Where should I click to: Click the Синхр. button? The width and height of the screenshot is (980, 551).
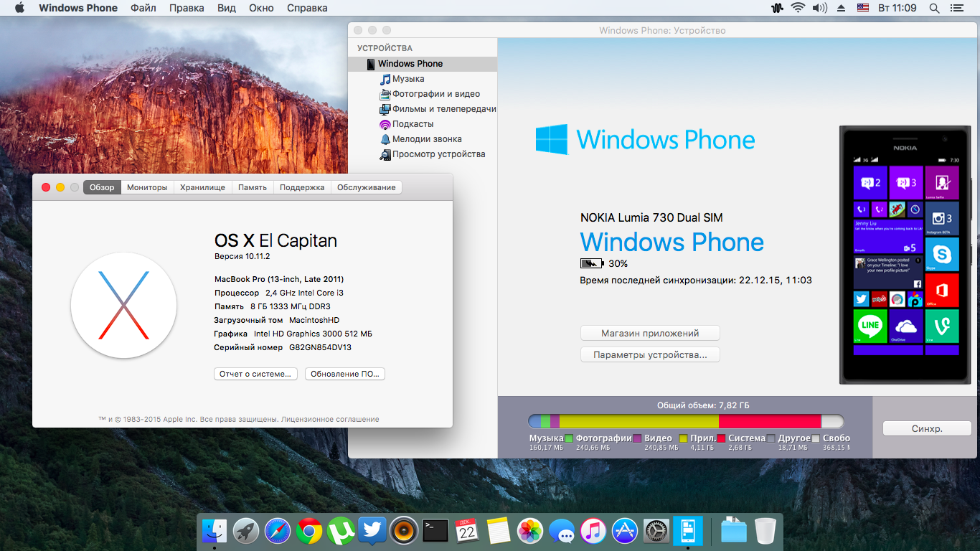927,428
